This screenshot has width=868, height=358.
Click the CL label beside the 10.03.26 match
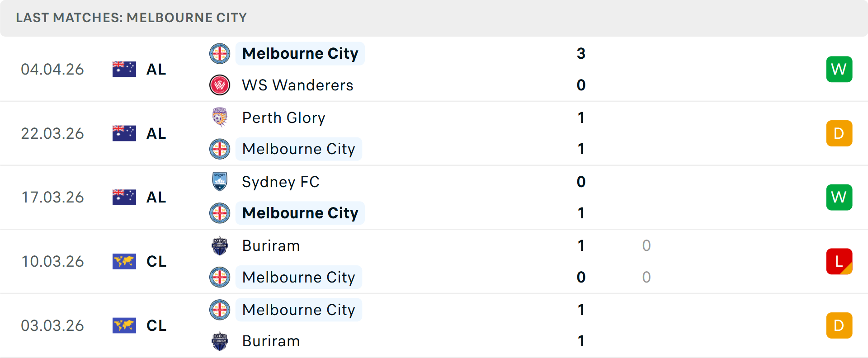pos(156,261)
